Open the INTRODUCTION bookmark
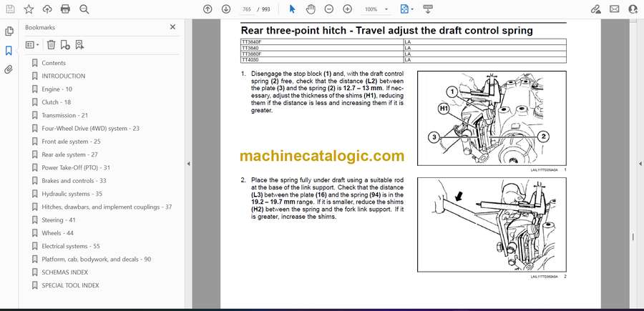 coord(63,76)
